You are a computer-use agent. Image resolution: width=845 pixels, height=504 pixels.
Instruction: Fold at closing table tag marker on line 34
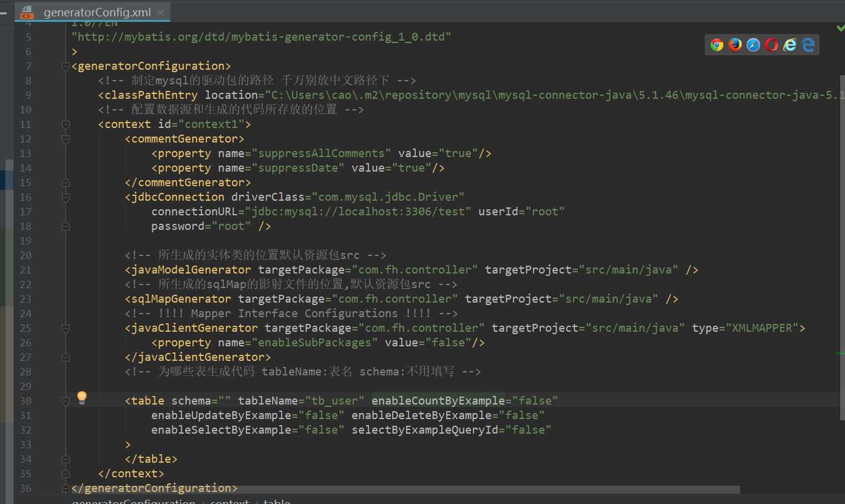click(66, 459)
